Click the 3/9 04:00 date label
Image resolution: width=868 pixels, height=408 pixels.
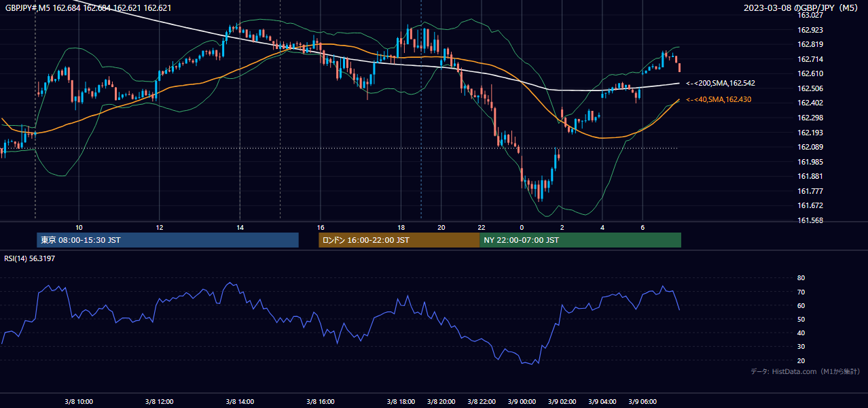click(602, 401)
